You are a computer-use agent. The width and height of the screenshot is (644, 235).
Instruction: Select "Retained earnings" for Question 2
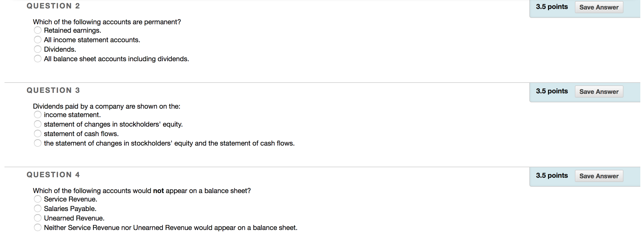[x=38, y=30]
